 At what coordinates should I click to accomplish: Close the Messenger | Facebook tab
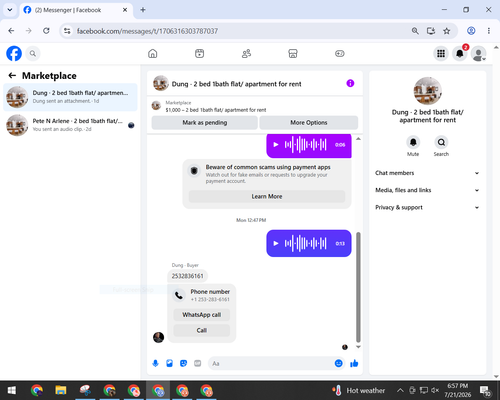125,10
